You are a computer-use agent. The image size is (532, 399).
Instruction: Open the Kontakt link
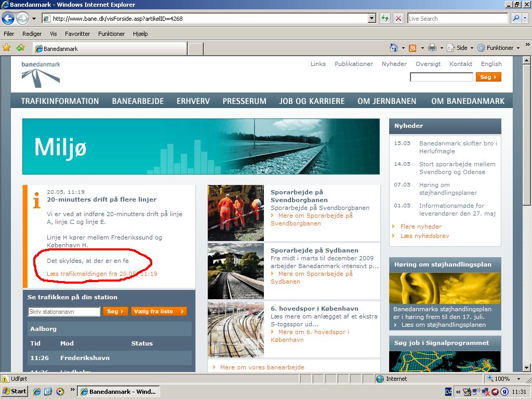pyautogui.click(x=460, y=64)
